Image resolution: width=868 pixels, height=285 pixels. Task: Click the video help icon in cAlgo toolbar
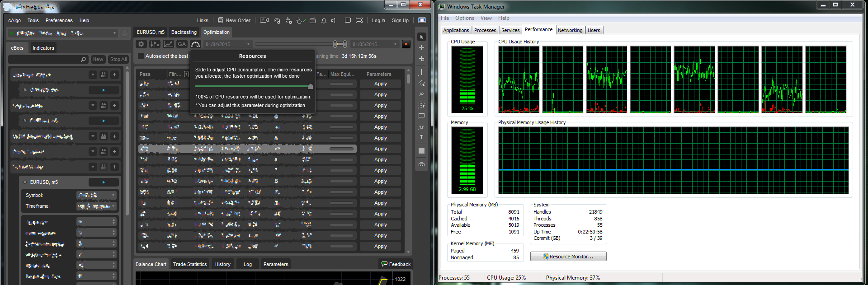(264, 20)
